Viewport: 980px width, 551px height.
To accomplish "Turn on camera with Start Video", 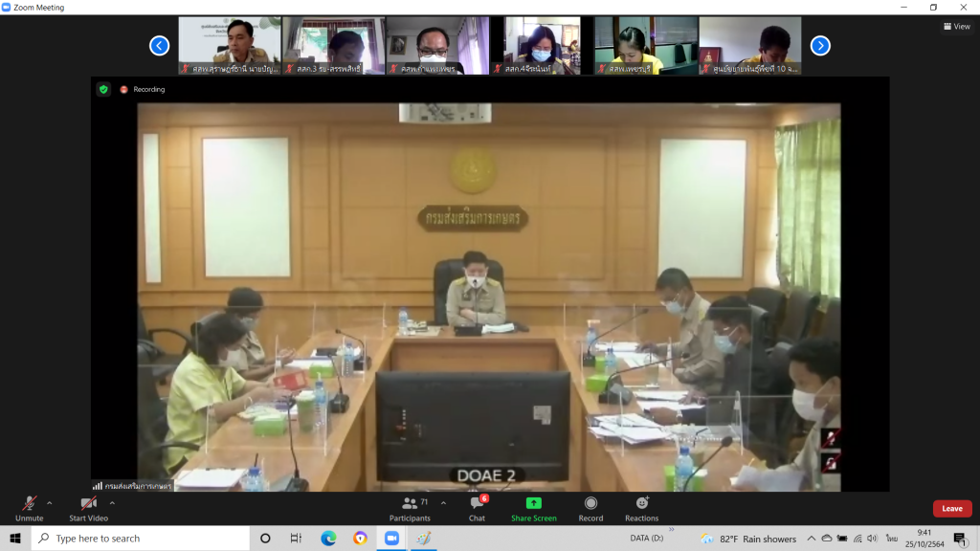I will (89, 509).
